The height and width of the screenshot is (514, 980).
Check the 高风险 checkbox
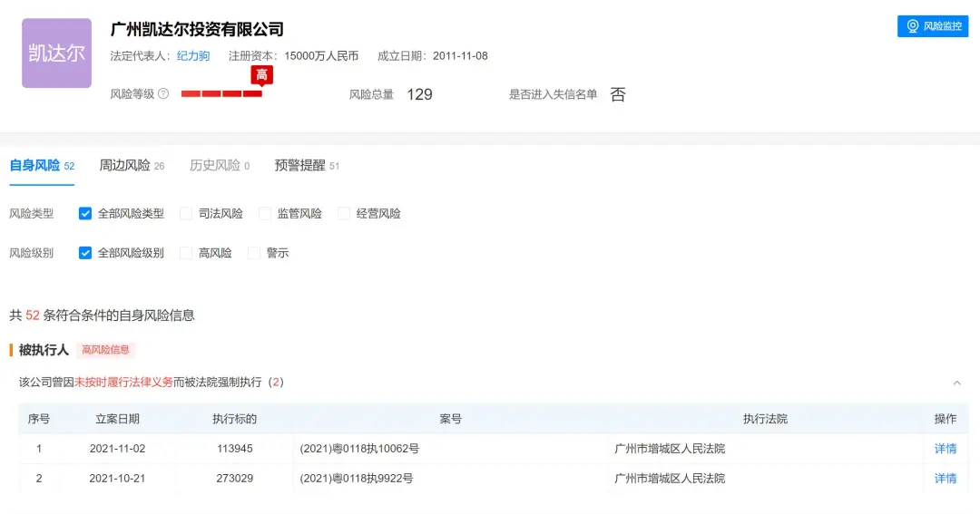(x=186, y=253)
